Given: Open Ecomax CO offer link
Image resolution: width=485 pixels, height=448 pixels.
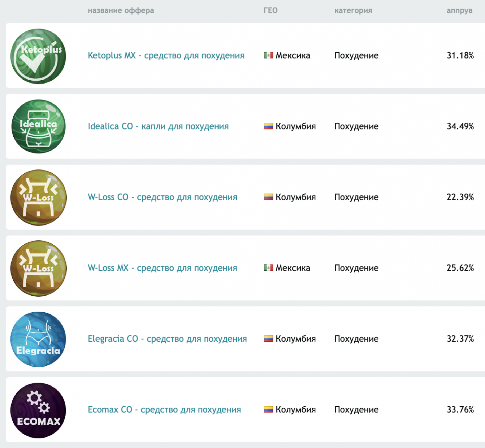Looking at the screenshot, I should pos(165,409).
